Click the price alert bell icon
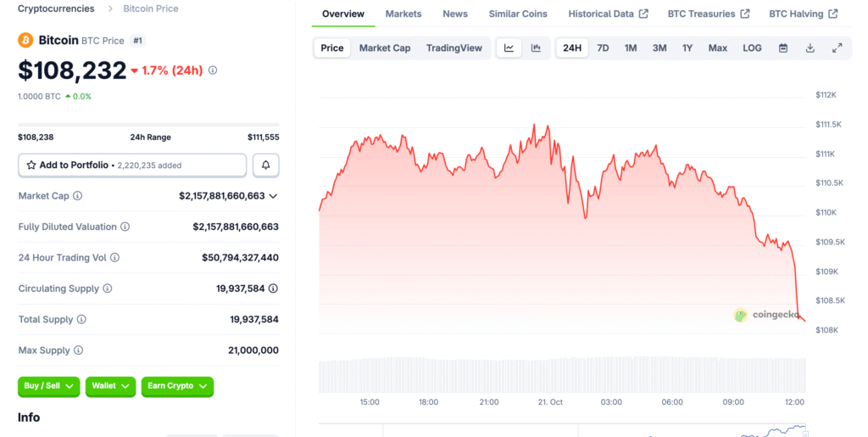The width and height of the screenshot is (868, 437). [265, 165]
